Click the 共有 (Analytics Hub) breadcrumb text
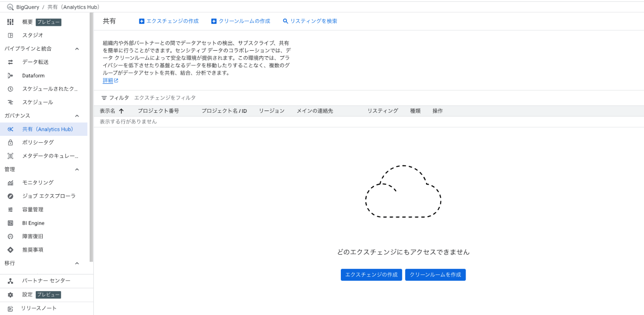Screen dimensions: 644x315 coord(74,7)
